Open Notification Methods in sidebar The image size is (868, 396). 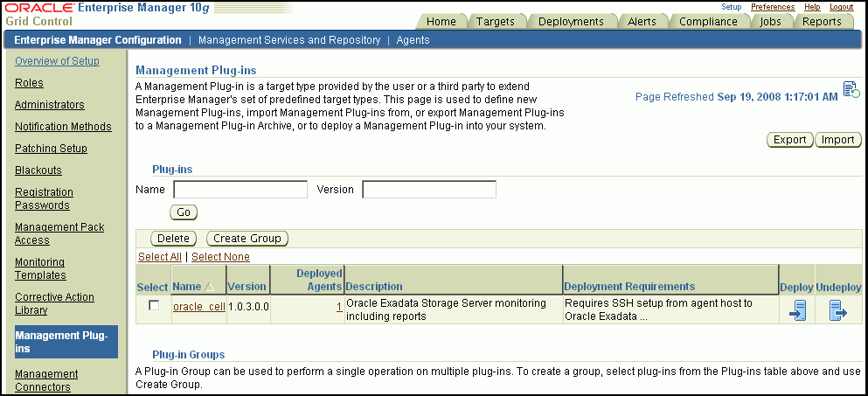[63, 126]
